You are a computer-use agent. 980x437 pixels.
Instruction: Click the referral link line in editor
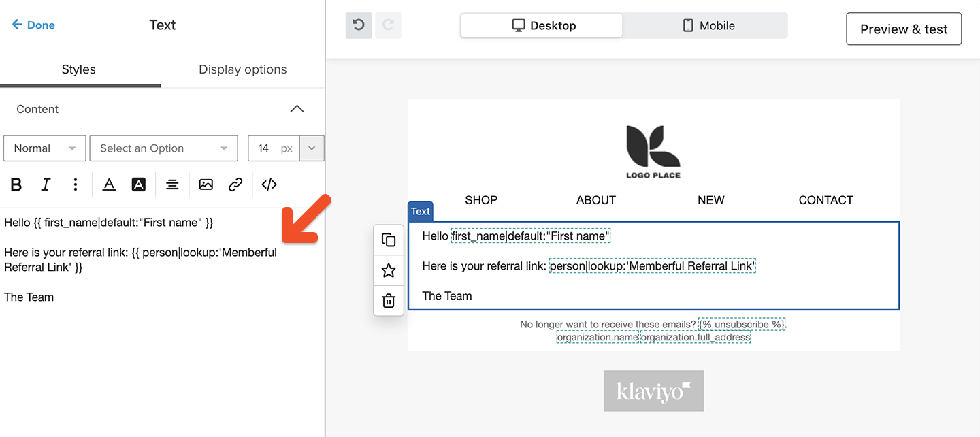140,260
